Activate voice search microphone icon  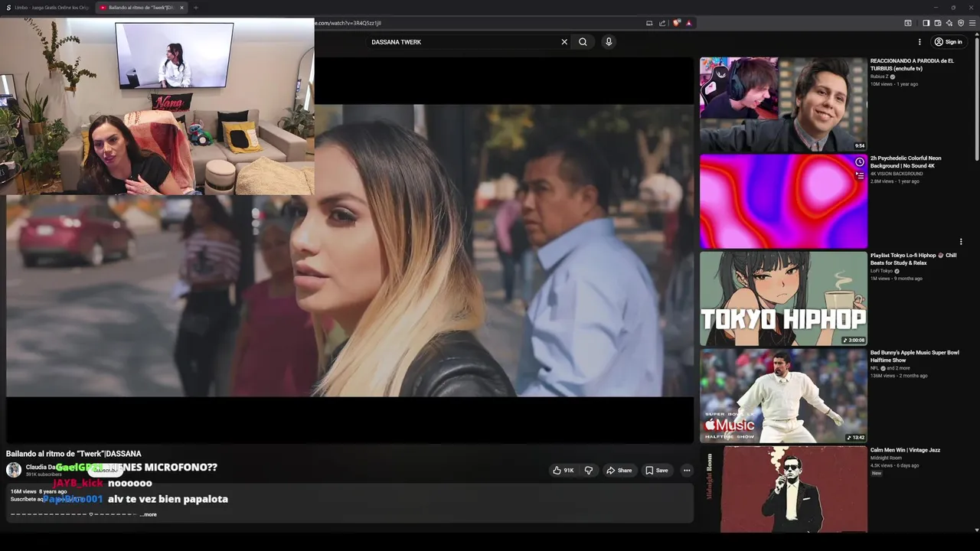[609, 42]
